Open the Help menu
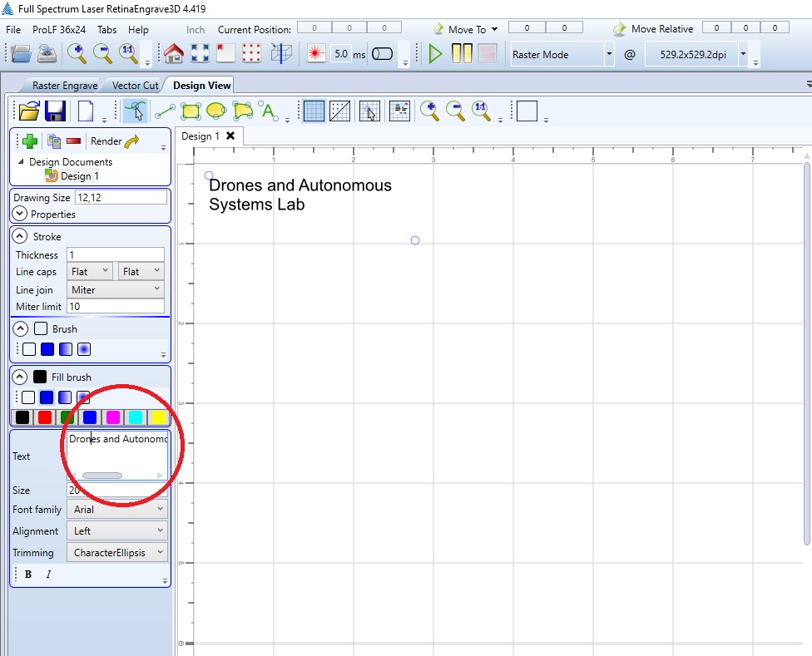Viewport: 812px width, 656px height. [x=138, y=30]
